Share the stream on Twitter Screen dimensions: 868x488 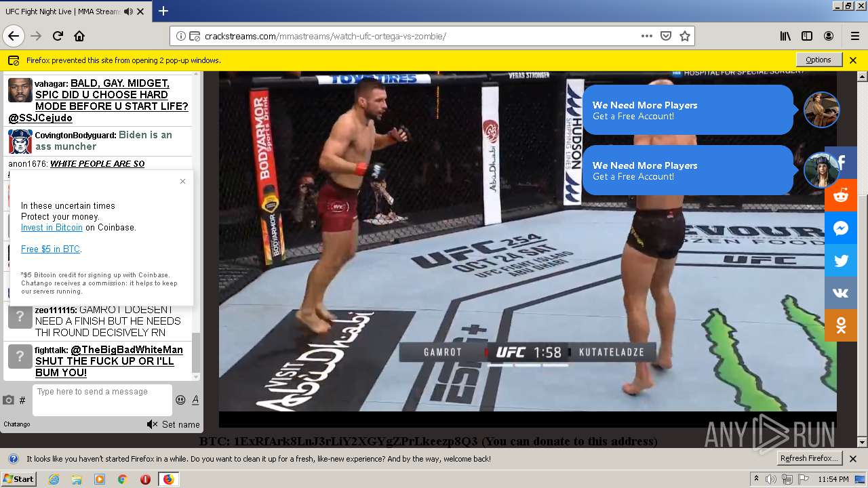coord(841,260)
